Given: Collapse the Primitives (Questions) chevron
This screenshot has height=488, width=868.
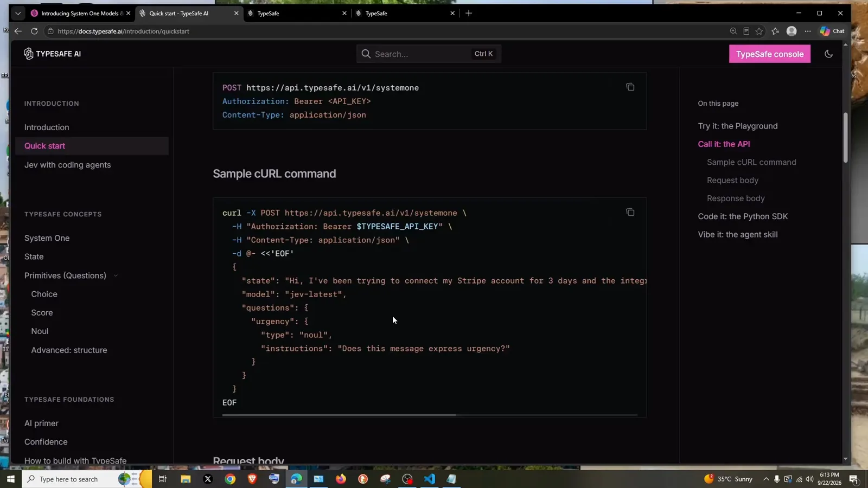Looking at the screenshot, I should pos(116,276).
